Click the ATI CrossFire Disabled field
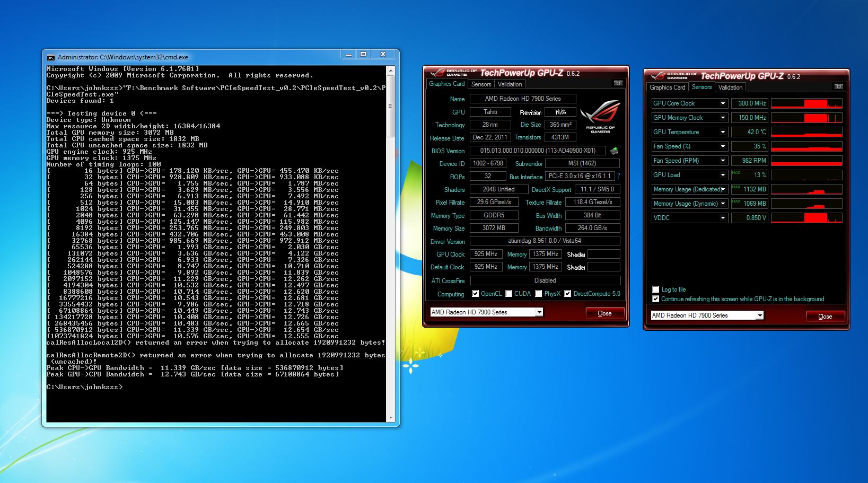This screenshot has width=868, height=483. click(545, 280)
